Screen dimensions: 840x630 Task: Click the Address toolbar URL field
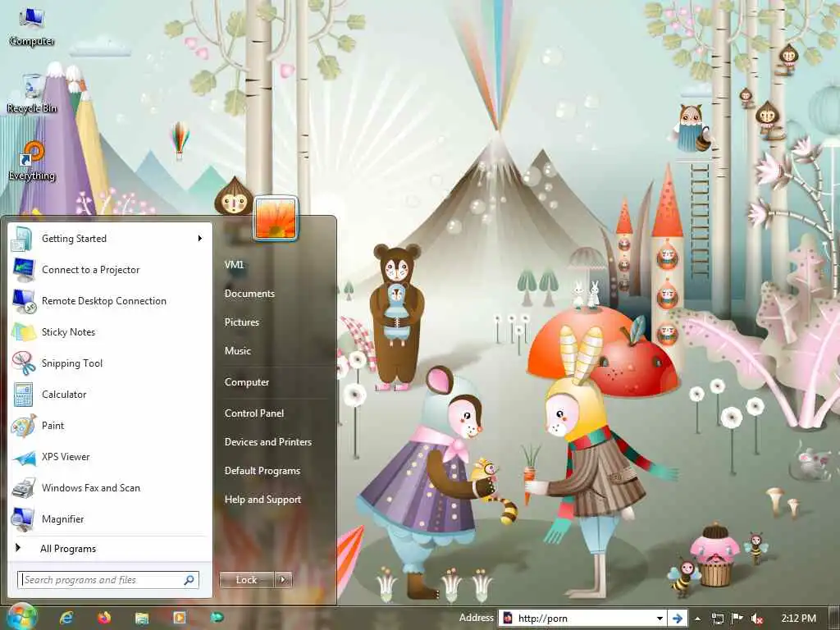click(x=582, y=619)
